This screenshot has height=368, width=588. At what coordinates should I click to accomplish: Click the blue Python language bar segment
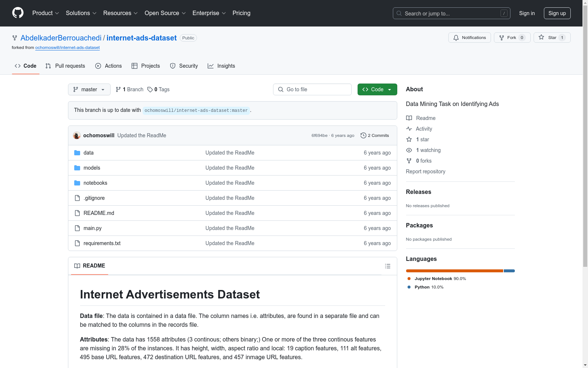(x=509, y=271)
